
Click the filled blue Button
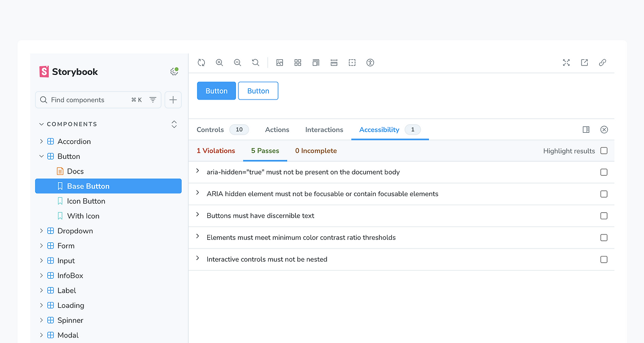point(216,91)
